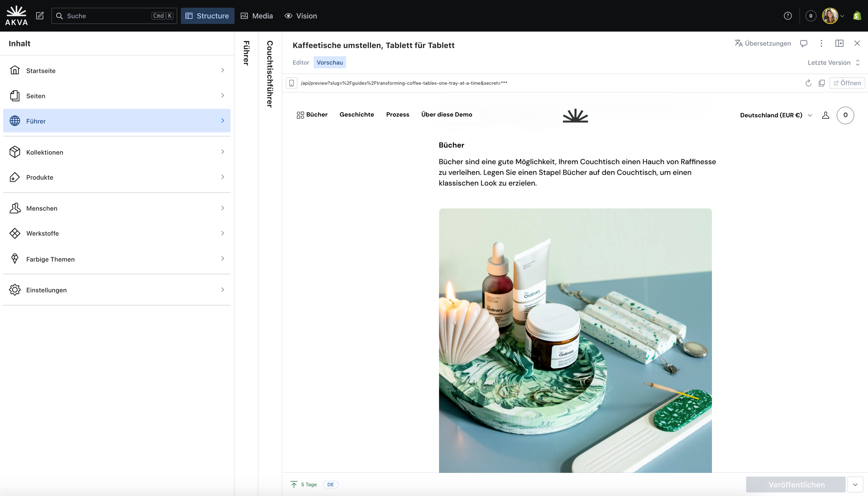Reload the preview with refresh icon
This screenshot has height=496, width=868.
808,83
